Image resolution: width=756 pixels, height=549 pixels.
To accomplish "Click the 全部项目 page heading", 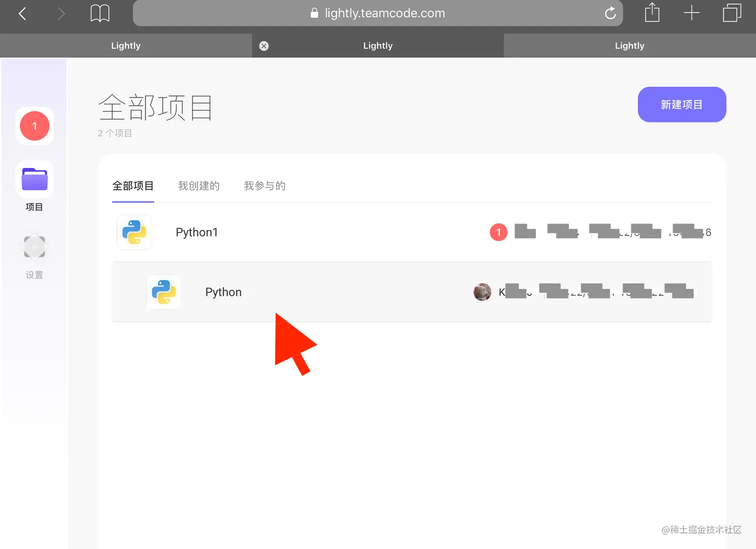I will [x=155, y=107].
